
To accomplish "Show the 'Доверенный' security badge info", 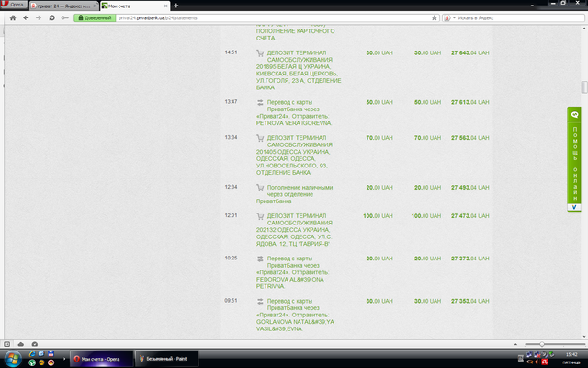I will 95,17.
